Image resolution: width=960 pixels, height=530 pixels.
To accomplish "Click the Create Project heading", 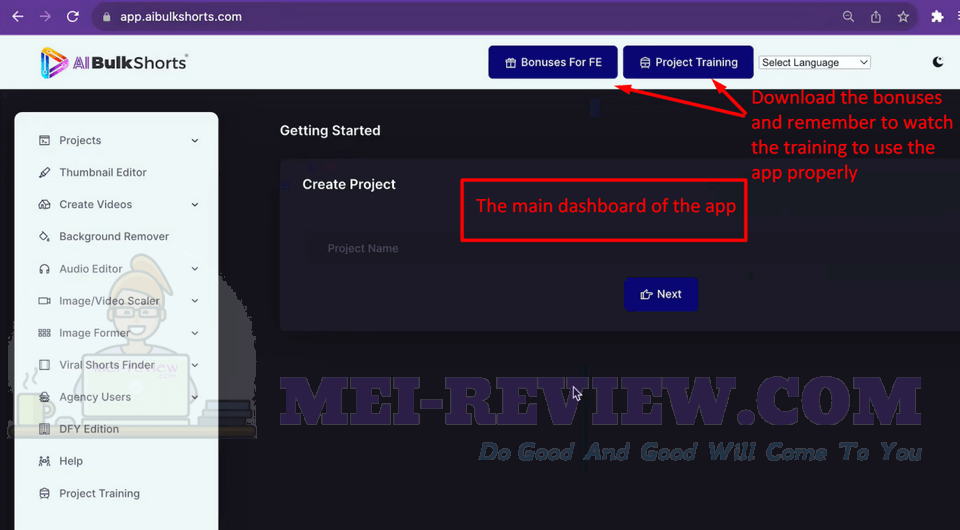I will click(349, 184).
